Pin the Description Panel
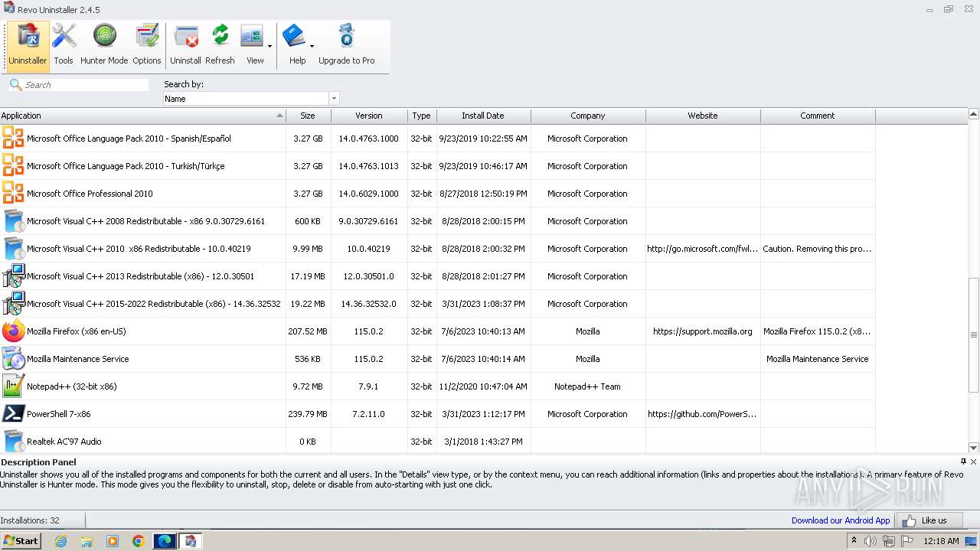 (x=963, y=461)
